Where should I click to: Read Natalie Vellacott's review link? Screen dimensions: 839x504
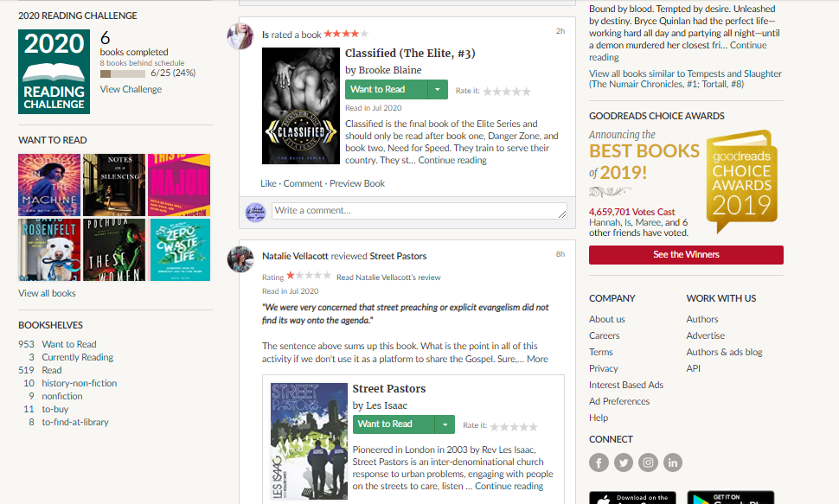[388, 278]
